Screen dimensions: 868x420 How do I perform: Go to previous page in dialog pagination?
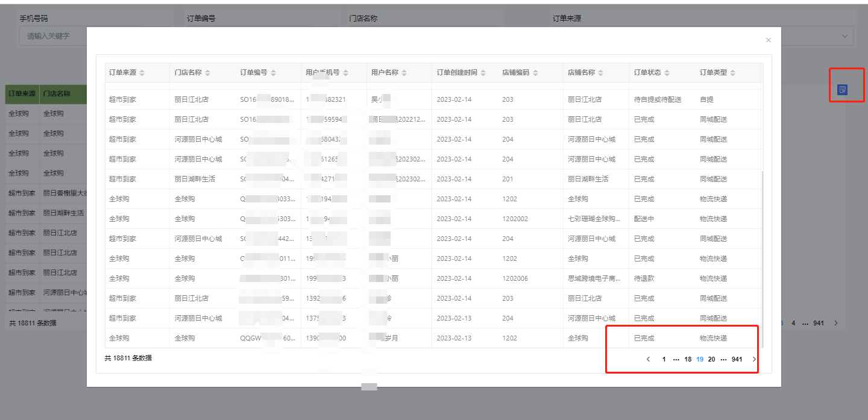point(648,359)
